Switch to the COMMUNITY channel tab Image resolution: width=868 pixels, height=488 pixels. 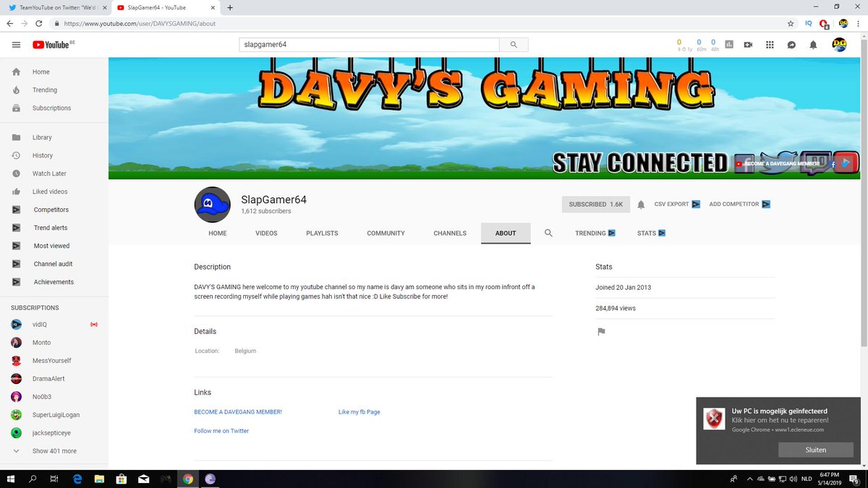point(386,234)
